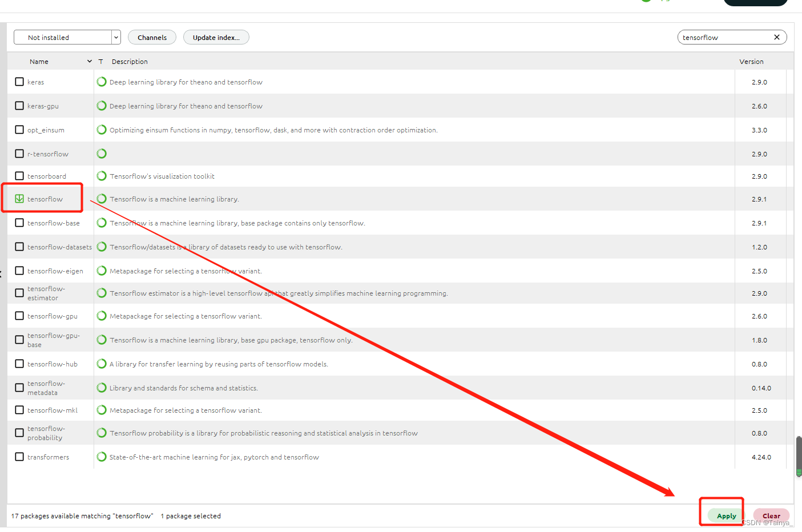Click the keras-gpu package name

pos(43,106)
